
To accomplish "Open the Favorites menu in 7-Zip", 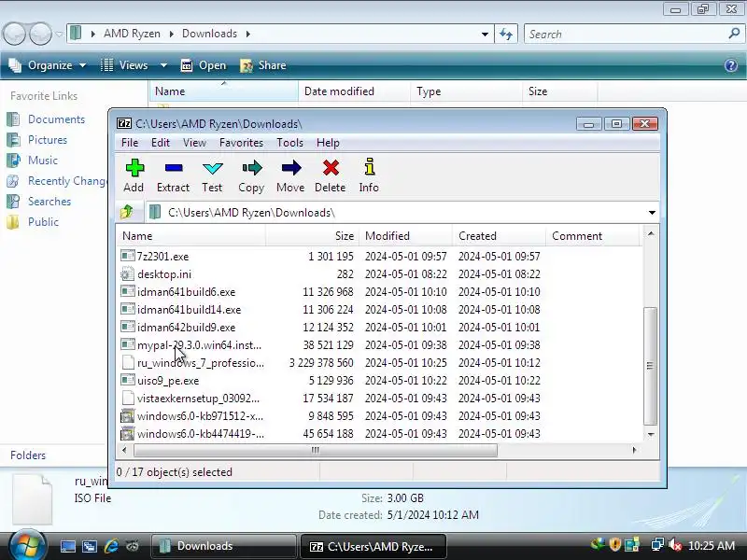I will point(241,143).
